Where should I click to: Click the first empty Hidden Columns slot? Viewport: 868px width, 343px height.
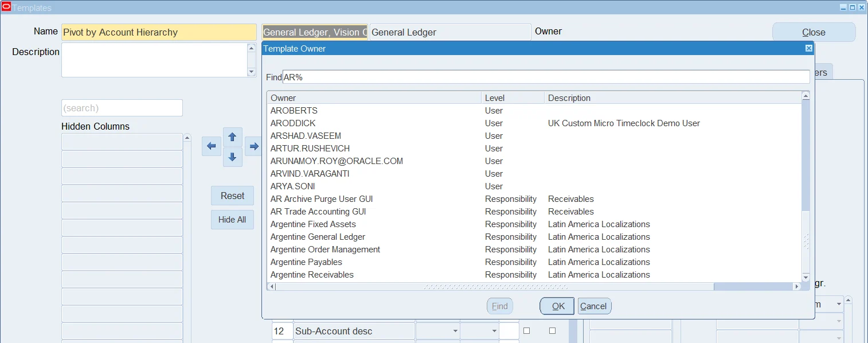(122, 142)
